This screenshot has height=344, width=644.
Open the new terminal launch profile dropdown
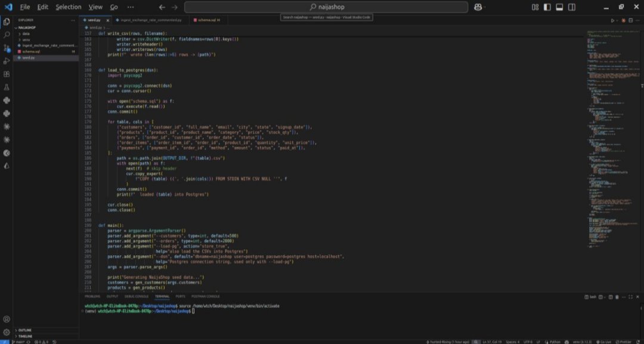[605, 297]
